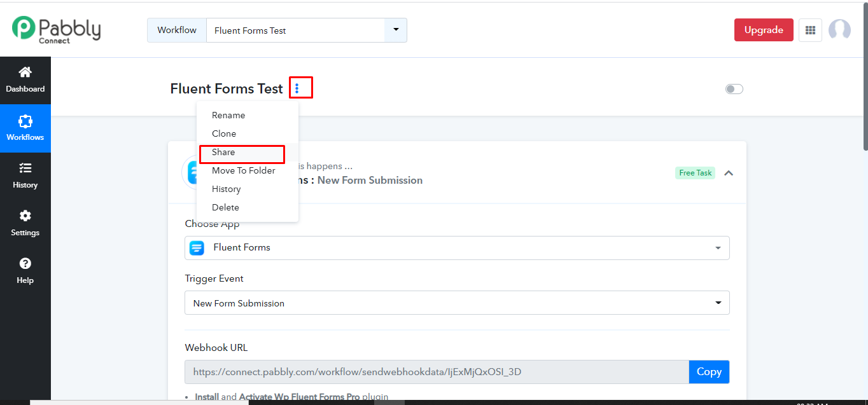Copy the Webhook URL with Copy button
The width and height of the screenshot is (868, 405).
pyautogui.click(x=709, y=372)
